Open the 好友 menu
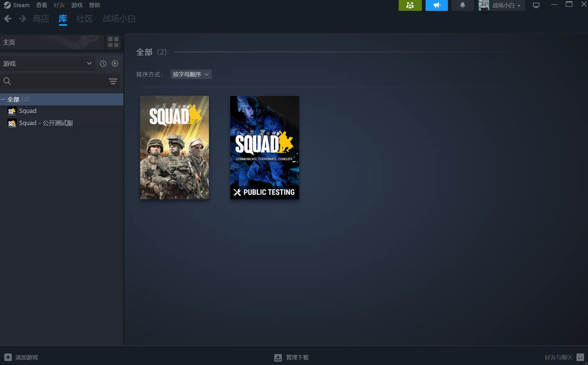The height and width of the screenshot is (365, 588). tap(59, 5)
